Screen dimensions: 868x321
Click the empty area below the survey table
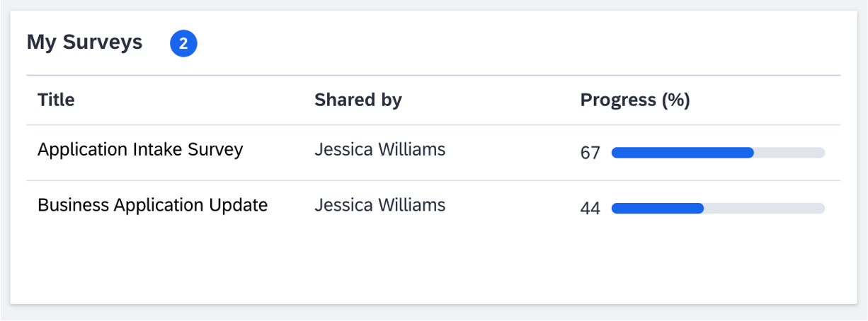(x=433, y=269)
